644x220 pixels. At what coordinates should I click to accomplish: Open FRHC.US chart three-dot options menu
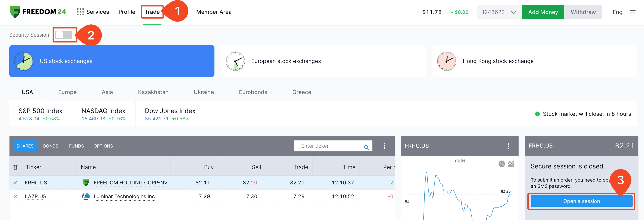508,146
